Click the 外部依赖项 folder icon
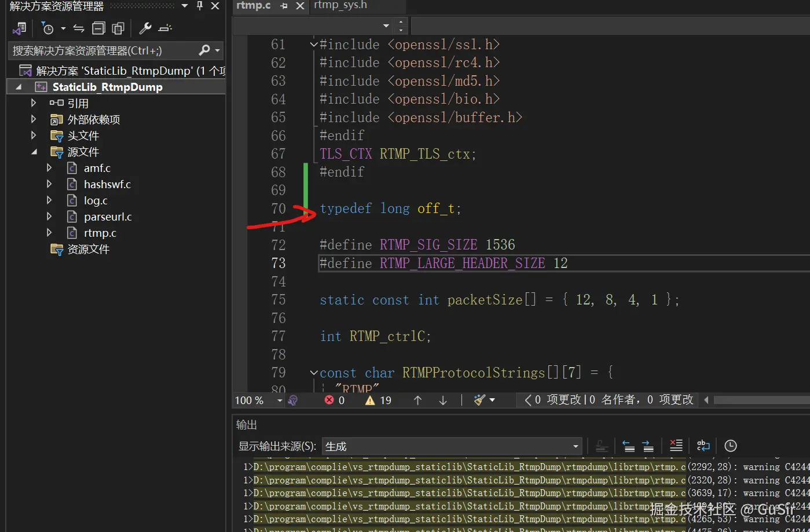Viewport: 810px width, 532px height. click(56, 119)
